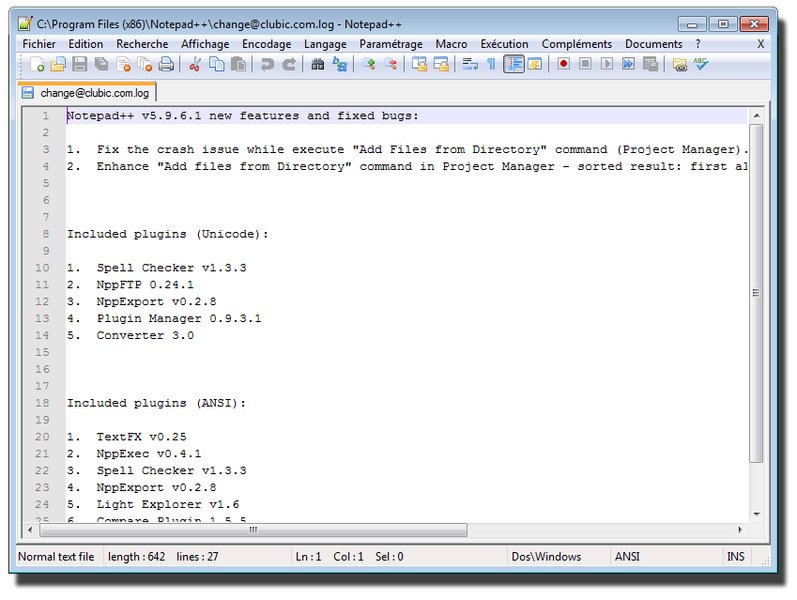
Task: Click 'Normal text file' in status bar
Action: 56,557
